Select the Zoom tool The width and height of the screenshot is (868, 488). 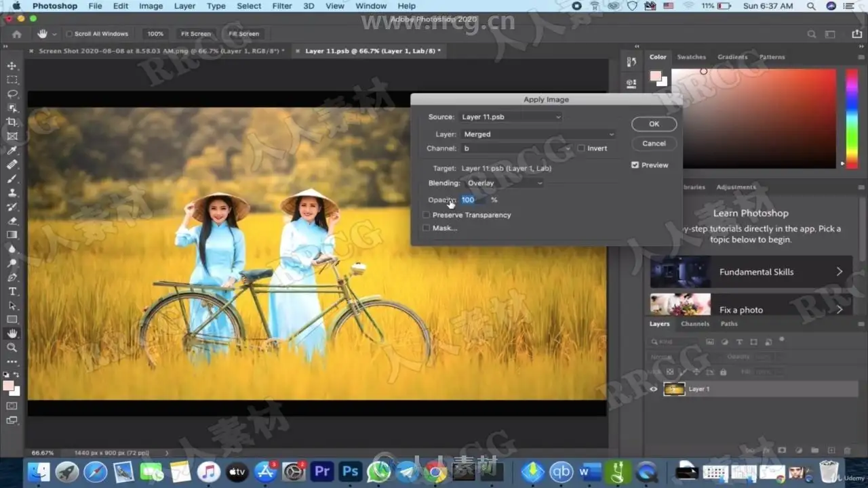(x=12, y=347)
